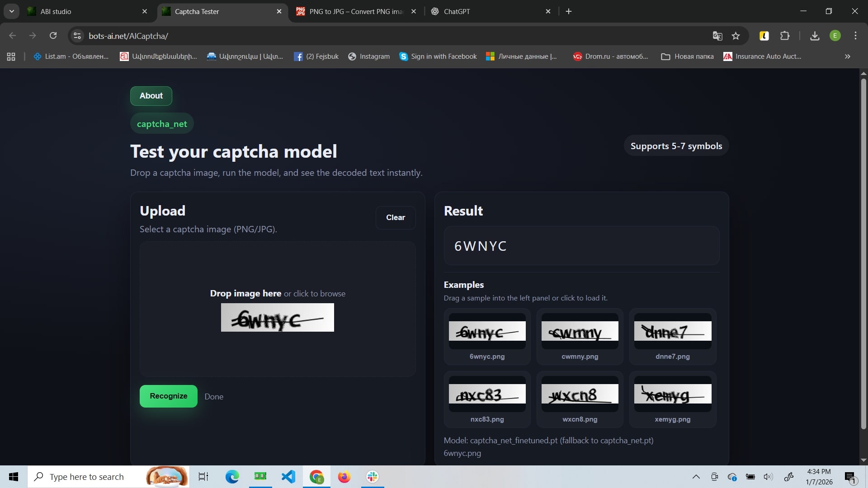
Task: Reload the page with refresh icon
Action: pyautogui.click(x=53, y=36)
